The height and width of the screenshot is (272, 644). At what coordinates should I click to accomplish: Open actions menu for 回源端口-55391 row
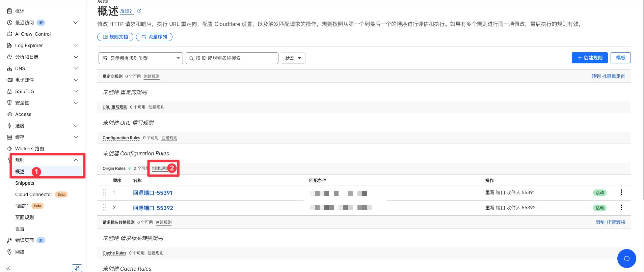coord(621,192)
